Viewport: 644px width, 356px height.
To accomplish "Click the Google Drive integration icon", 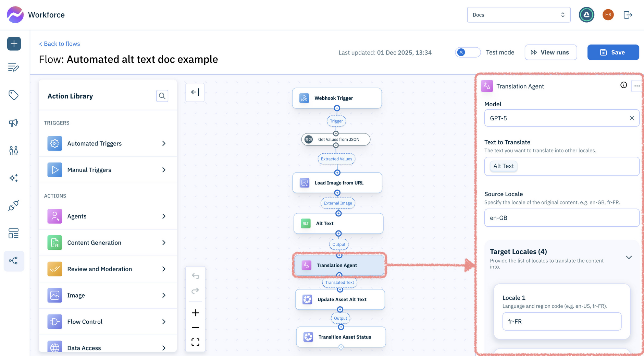I will 586,15.
